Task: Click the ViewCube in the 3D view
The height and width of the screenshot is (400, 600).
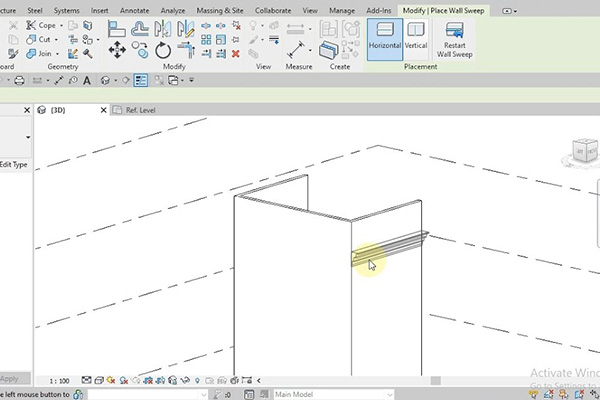Action: (584, 152)
